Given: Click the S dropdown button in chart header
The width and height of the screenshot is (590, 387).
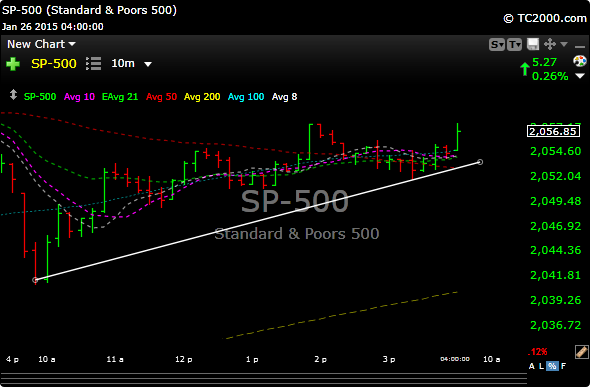Looking at the screenshot, I should pyautogui.click(x=497, y=44).
